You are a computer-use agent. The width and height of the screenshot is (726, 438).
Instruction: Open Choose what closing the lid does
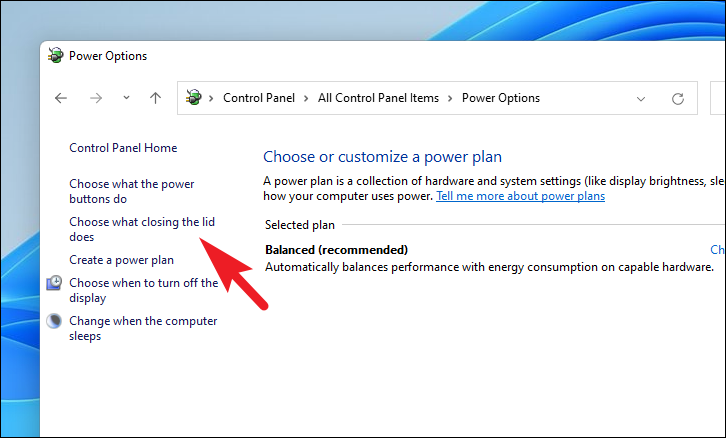tap(142, 229)
